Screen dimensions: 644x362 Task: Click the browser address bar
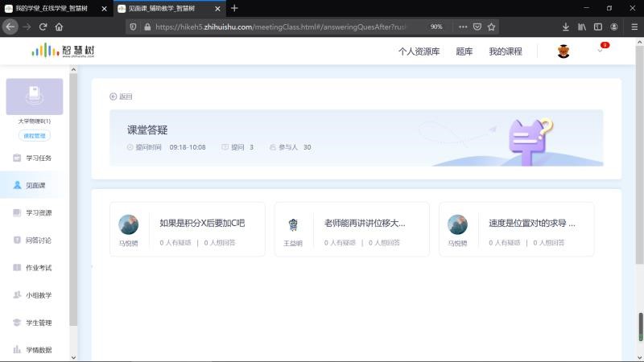tap(282, 27)
